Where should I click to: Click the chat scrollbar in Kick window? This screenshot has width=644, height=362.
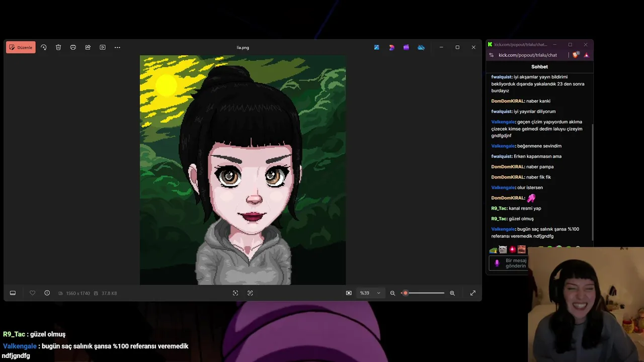click(592, 181)
